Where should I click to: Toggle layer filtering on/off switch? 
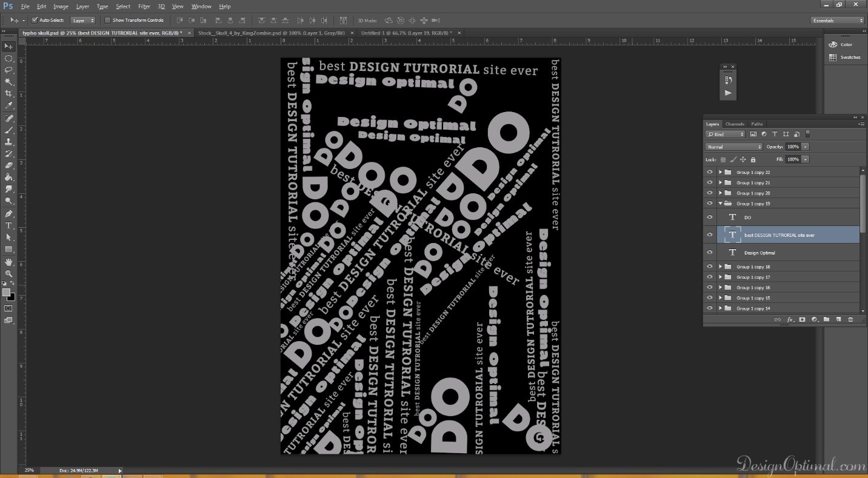click(808, 134)
